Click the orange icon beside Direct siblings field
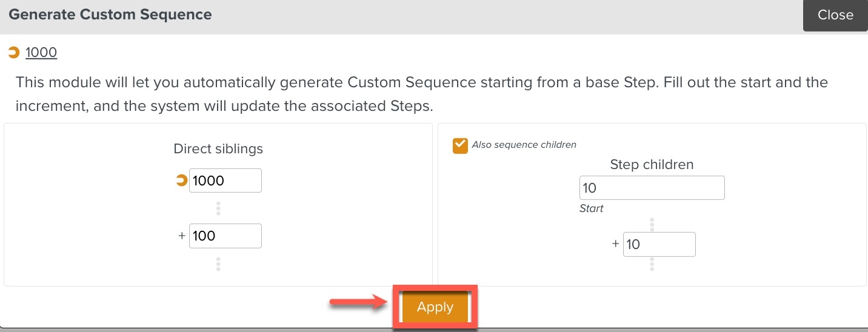This screenshot has width=868, height=332. (181, 181)
